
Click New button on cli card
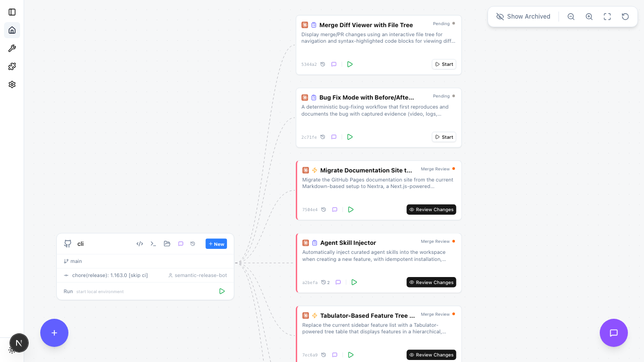(x=216, y=244)
